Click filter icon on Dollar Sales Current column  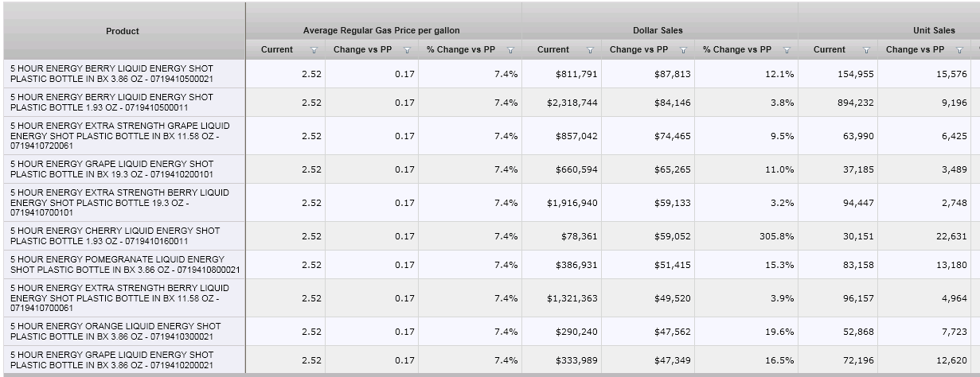coord(590,50)
